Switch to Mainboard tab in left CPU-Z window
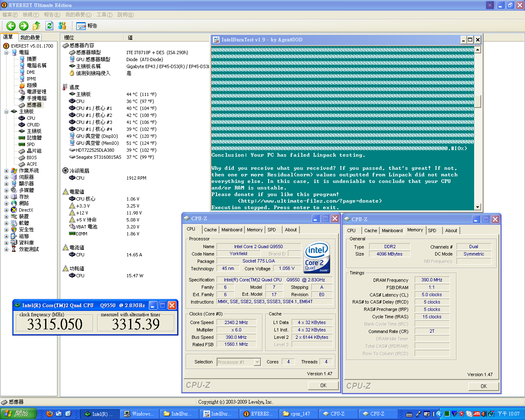This screenshot has width=525, height=420. pyautogui.click(x=232, y=230)
